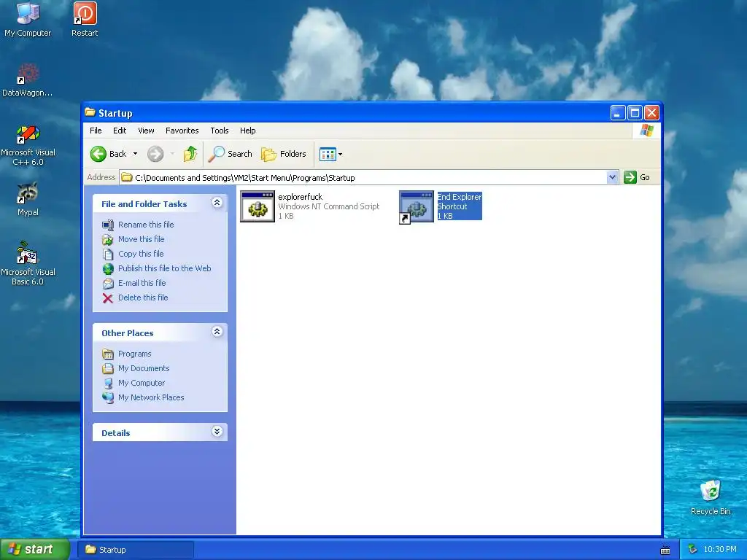Select the Restart desktop shortcut
The height and width of the screenshot is (560, 747).
point(85,19)
